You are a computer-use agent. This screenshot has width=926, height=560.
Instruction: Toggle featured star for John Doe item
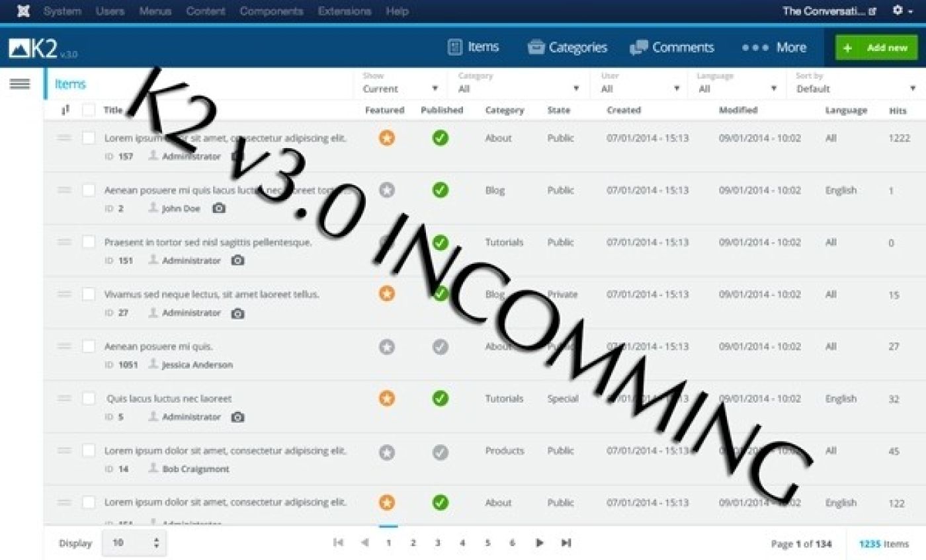click(x=387, y=190)
